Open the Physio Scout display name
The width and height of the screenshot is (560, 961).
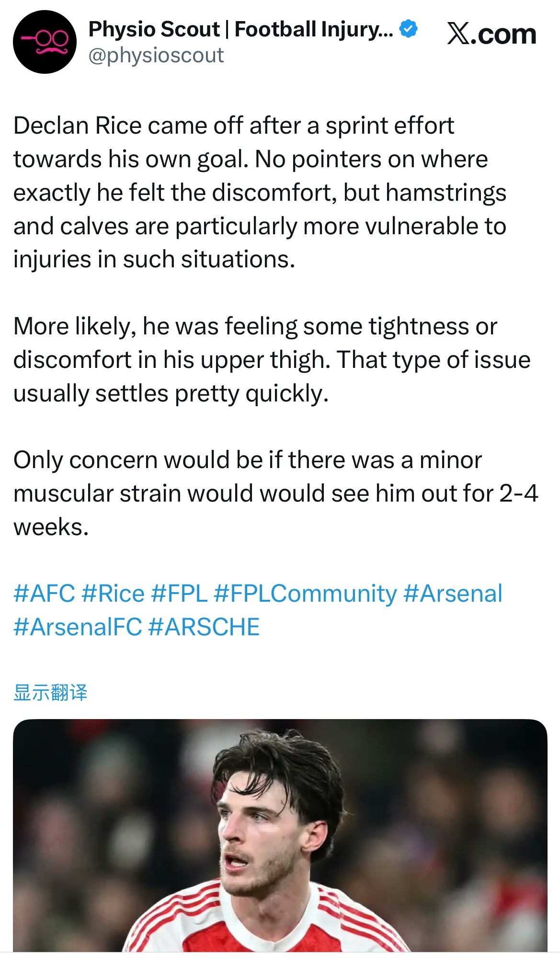(240, 29)
